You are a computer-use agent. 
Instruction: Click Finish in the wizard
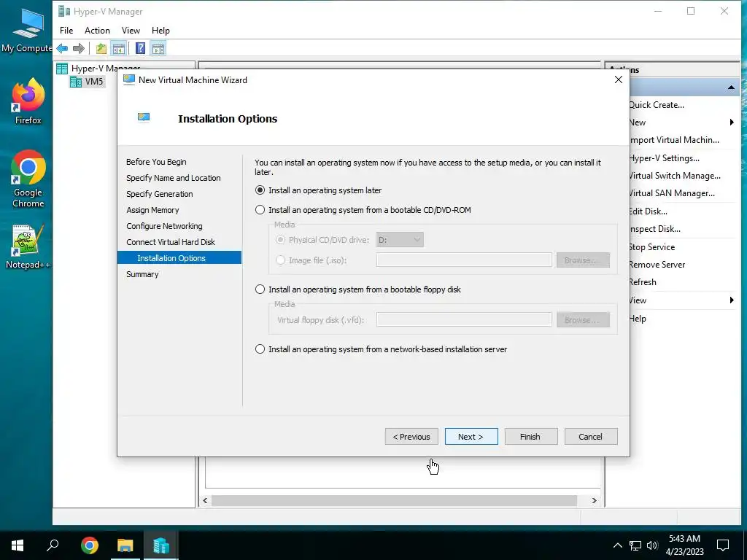531,436
